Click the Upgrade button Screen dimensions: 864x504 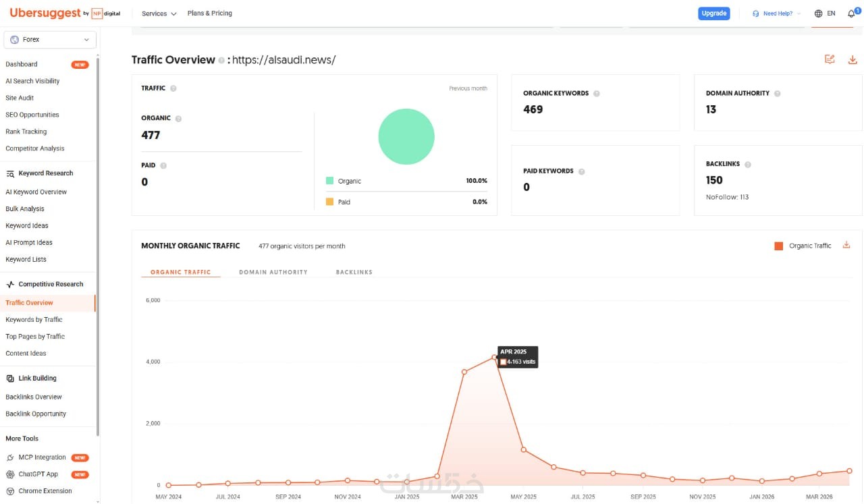(x=714, y=13)
